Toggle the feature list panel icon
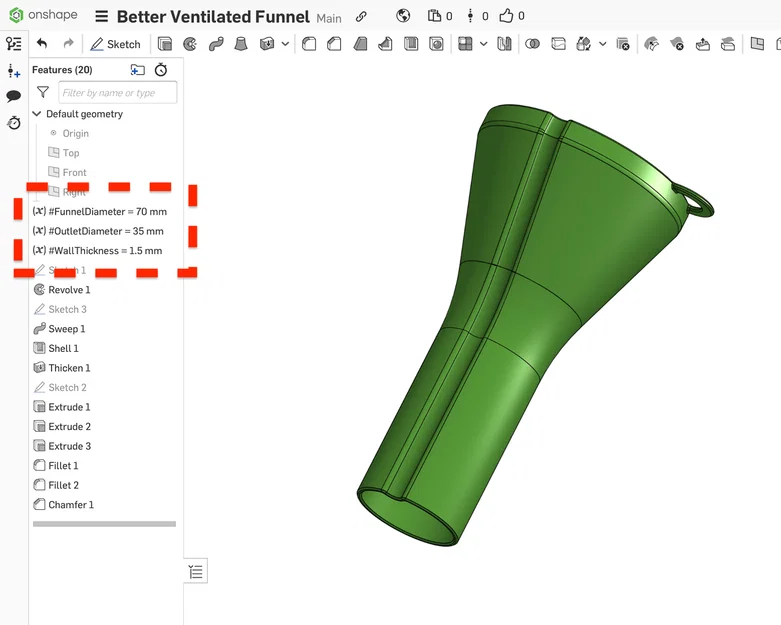The height and width of the screenshot is (625, 781). (13, 44)
